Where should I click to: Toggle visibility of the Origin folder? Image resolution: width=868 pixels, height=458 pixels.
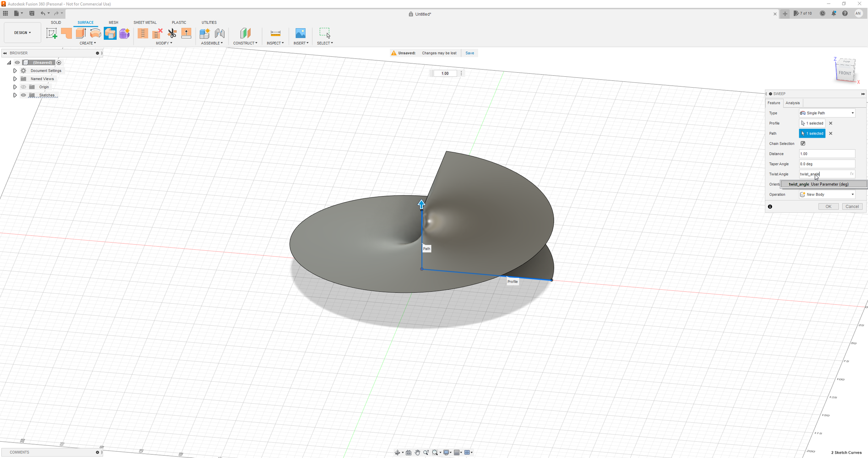click(24, 87)
